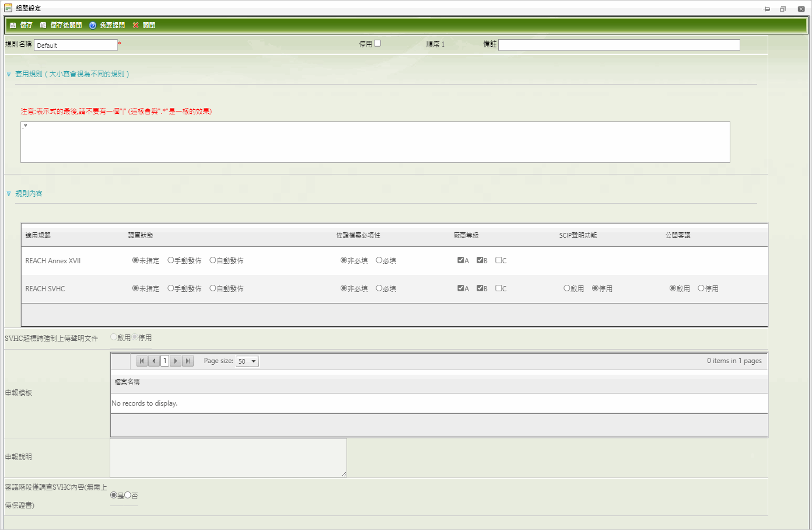The image size is (812, 530).
Task: Open the 我要提問 help question button
Action: [107, 25]
